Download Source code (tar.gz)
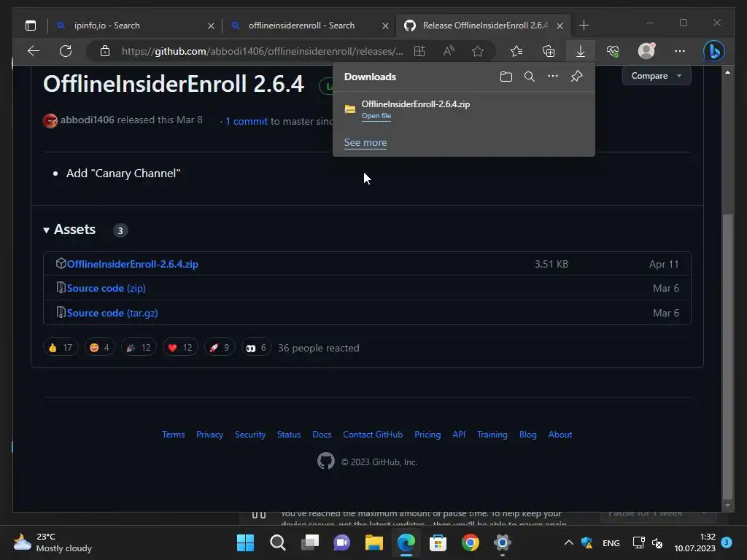The width and height of the screenshot is (747, 560). coord(112,313)
